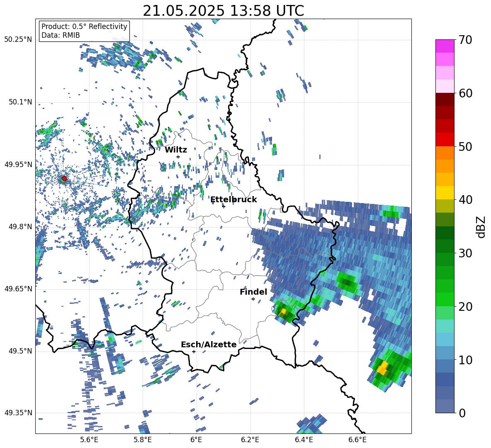Click the Esch/Alzette station cross marker

pyautogui.click(x=194, y=351)
